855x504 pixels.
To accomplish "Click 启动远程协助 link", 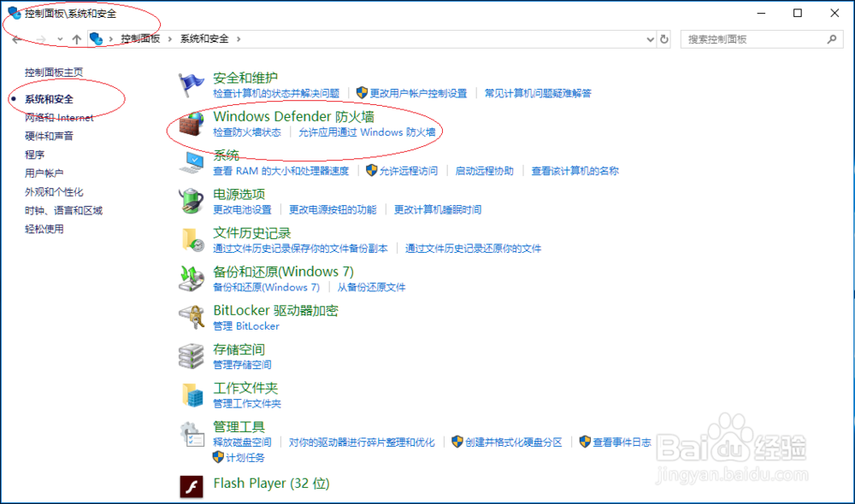I will [x=484, y=171].
